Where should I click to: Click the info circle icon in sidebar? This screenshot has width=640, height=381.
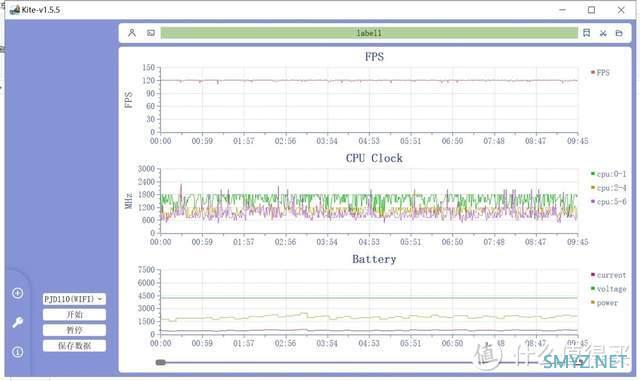pos(18,352)
